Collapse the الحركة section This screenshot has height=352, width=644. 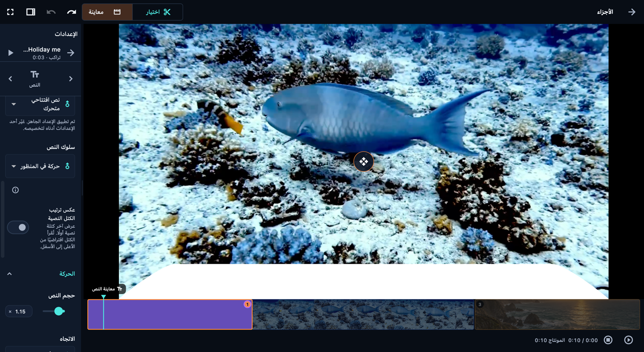click(x=9, y=274)
